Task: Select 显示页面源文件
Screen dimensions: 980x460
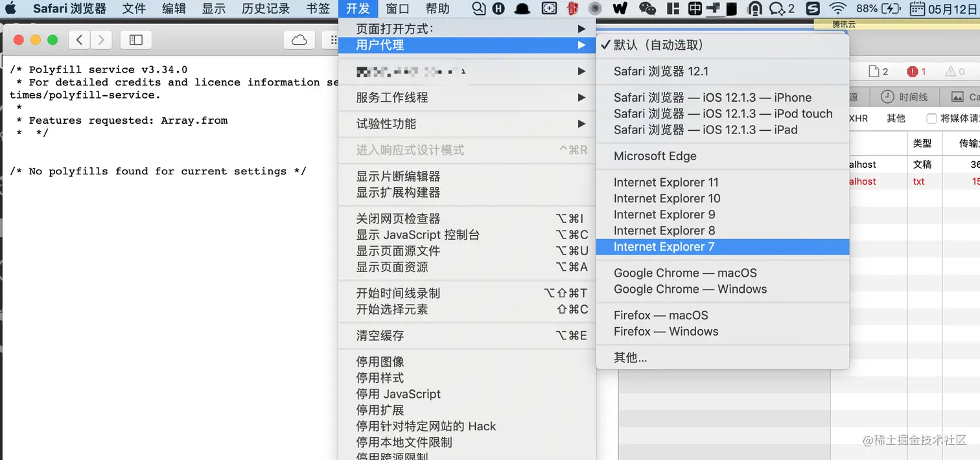Action: pos(467,251)
